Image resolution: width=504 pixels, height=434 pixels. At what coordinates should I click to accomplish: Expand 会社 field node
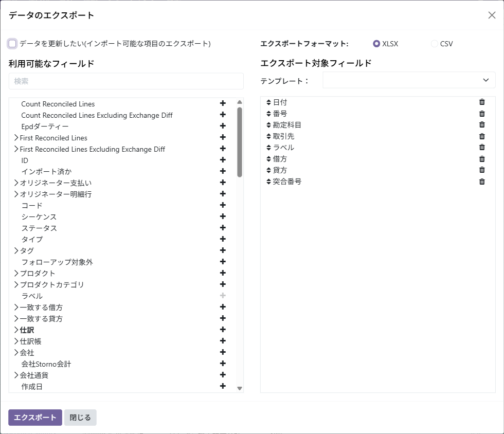tap(16, 352)
